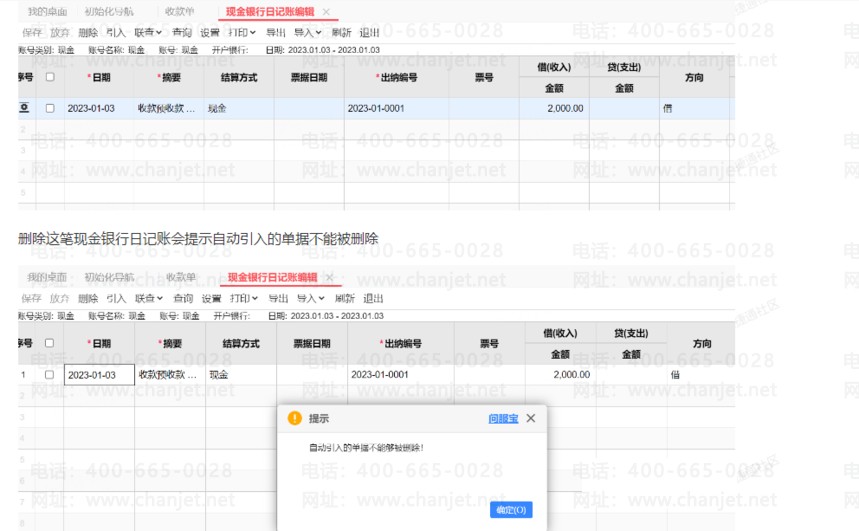The height and width of the screenshot is (531, 859).
Task: Open the 问服宝 link in the dialog
Action: click(x=503, y=418)
